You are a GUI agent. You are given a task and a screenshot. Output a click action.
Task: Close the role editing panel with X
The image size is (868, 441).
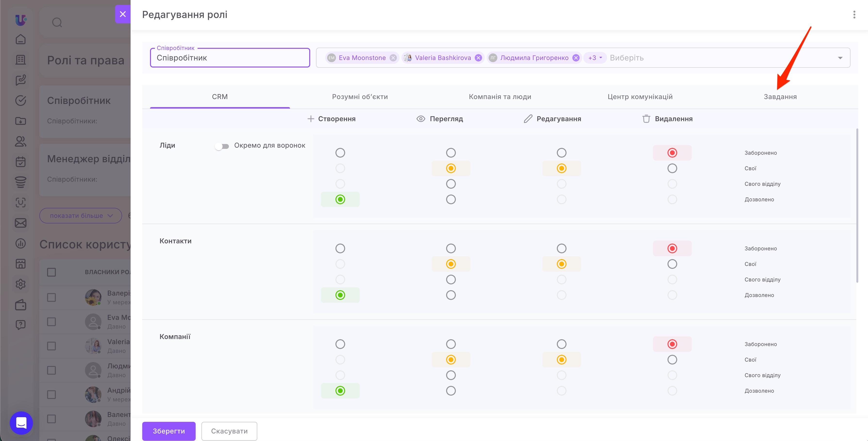click(x=123, y=14)
